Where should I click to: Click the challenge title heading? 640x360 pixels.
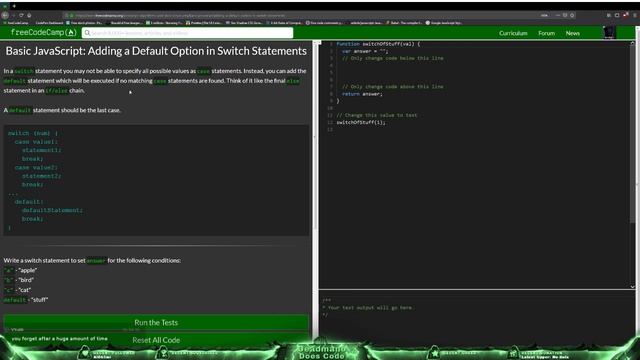click(156, 51)
